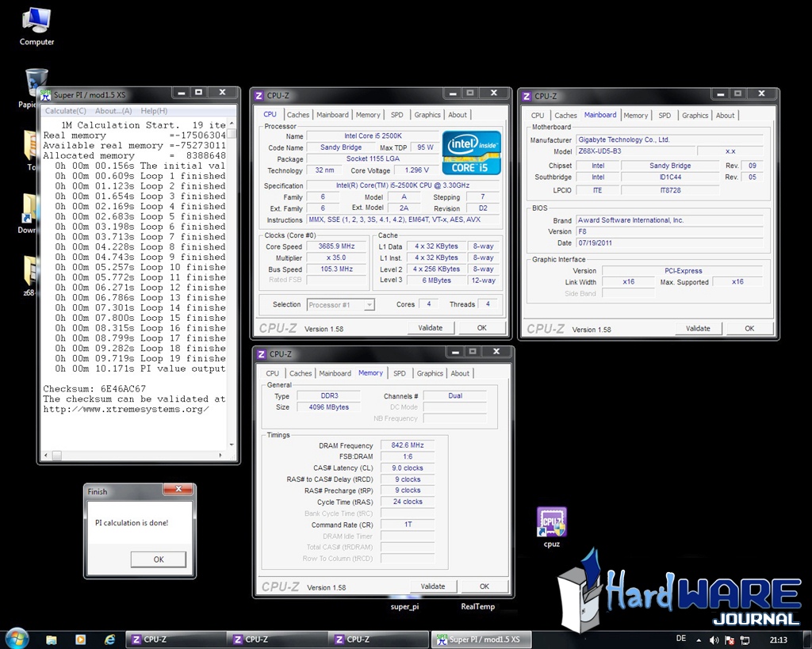Click the Windows Start orb
This screenshot has width=812, height=649.
point(17,638)
